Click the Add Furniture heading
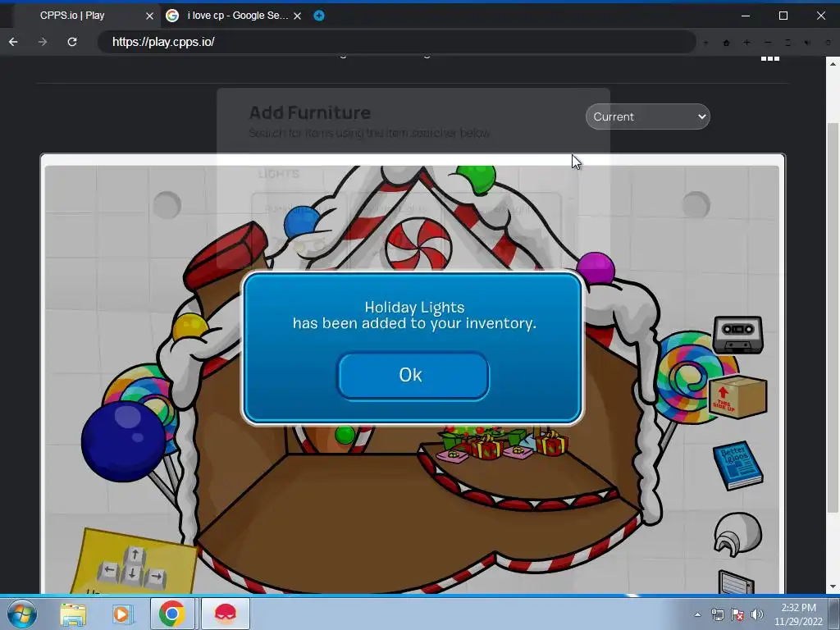Image resolution: width=840 pixels, height=630 pixels. tap(309, 112)
